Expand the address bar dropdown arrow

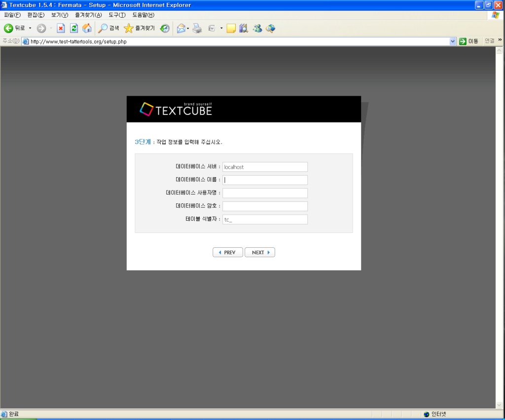click(453, 41)
